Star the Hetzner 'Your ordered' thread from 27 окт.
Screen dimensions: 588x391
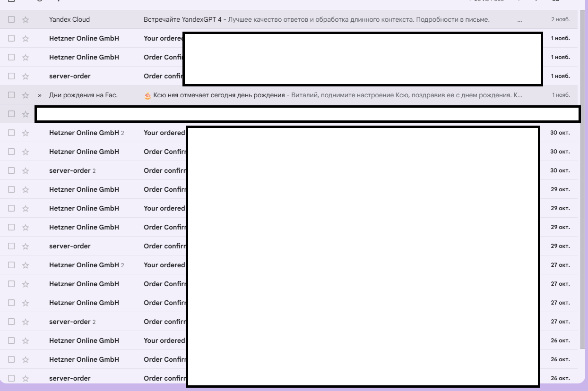tap(26, 265)
